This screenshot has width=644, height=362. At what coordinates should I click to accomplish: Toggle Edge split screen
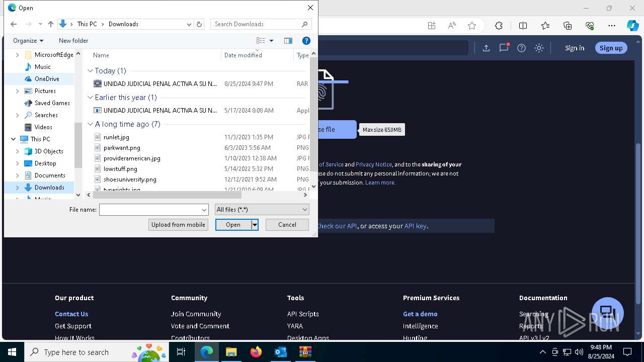tap(523, 26)
